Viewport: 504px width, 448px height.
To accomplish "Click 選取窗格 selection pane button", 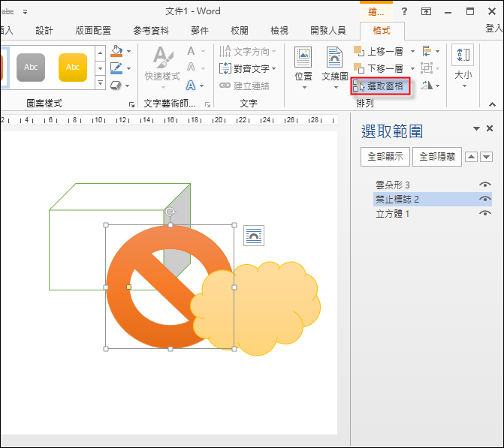I will click(380, 86).
